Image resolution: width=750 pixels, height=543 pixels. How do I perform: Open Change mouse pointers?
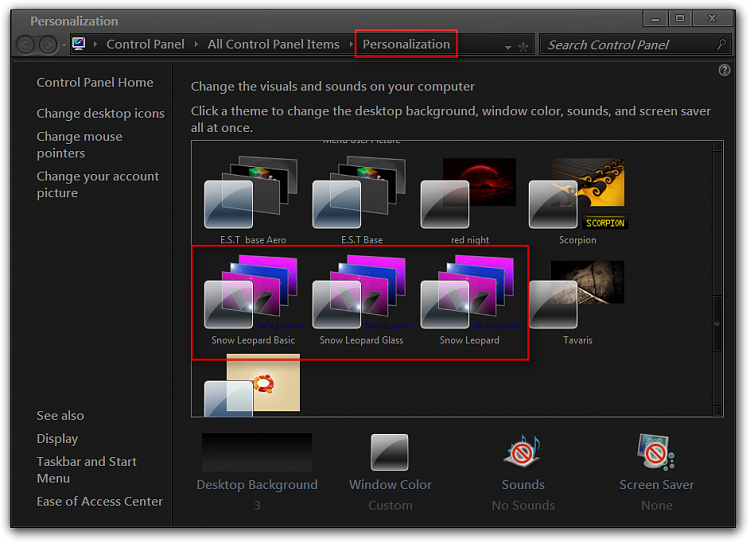pos(79,144)
